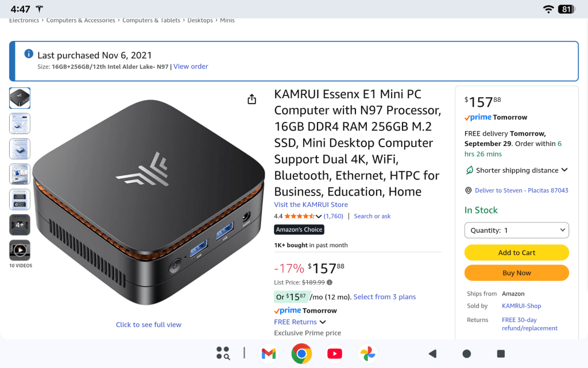Click the List Price info icon
The height and width of the screenshot is (368, 588).
(329, 282)
